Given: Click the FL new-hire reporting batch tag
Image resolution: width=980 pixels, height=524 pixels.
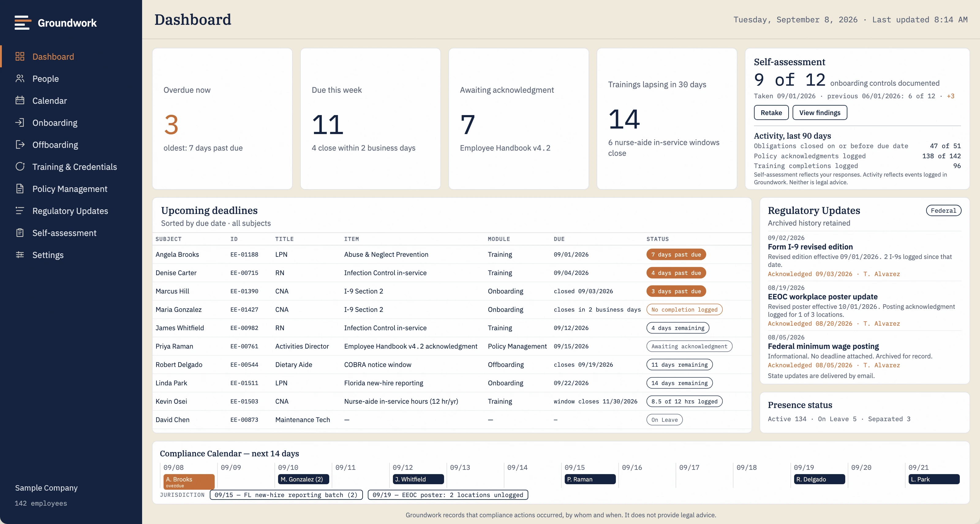Looking at the screenshot, I should click(286, 495).
